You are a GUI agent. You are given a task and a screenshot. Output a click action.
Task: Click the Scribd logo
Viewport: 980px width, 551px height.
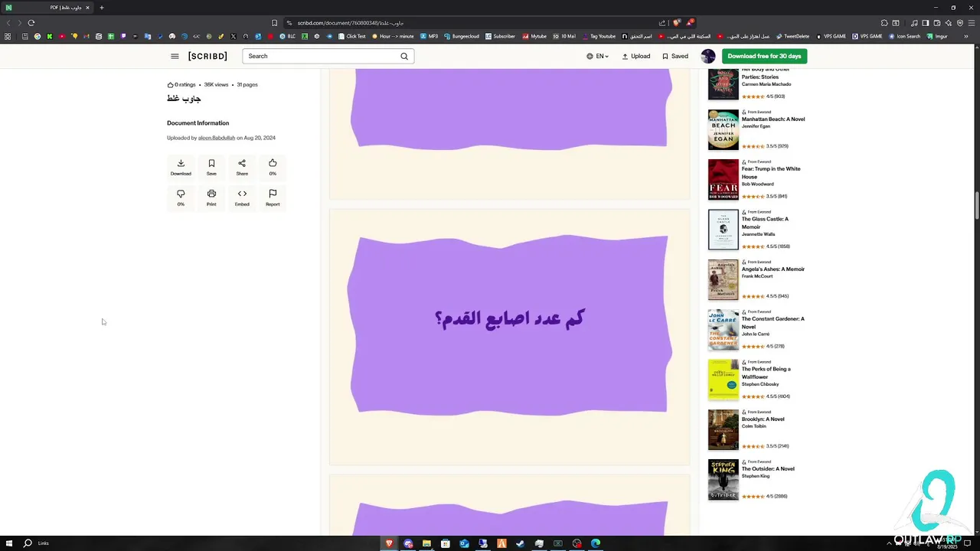207,56
